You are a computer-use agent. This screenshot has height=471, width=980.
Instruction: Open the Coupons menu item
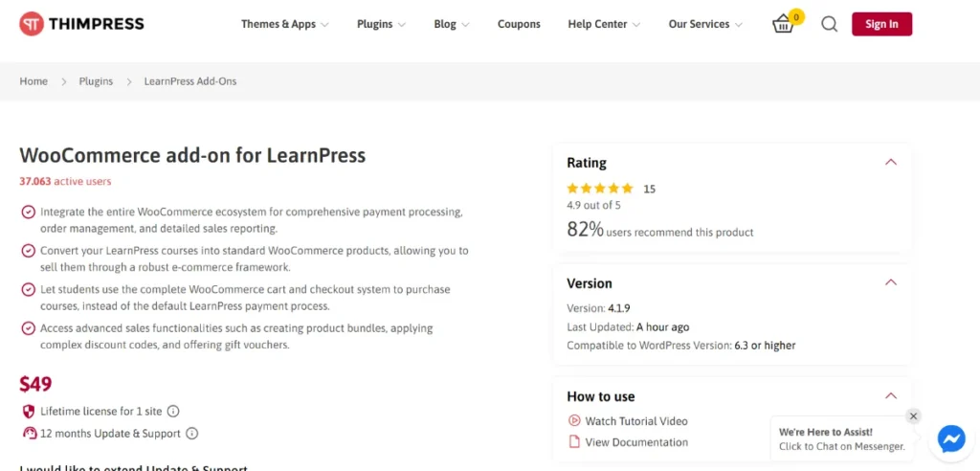tap(519, 24)
